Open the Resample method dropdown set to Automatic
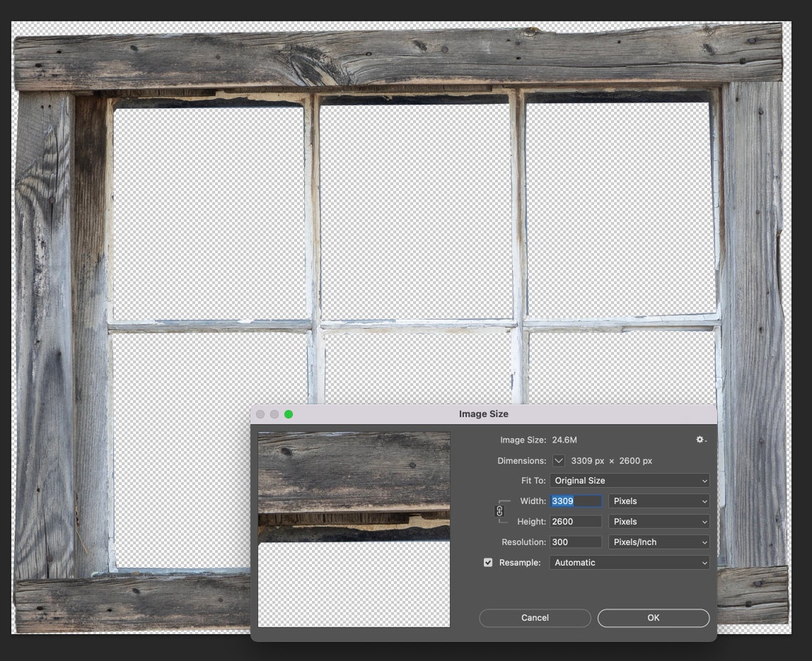Image resolution: width=812 pixels, height=661 pixels. pyautogui.click(x=630, y=563)
